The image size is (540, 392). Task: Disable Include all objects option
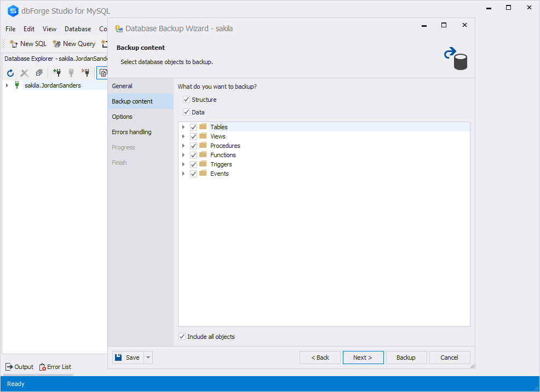pyautogui.click(x=182, y=337)
